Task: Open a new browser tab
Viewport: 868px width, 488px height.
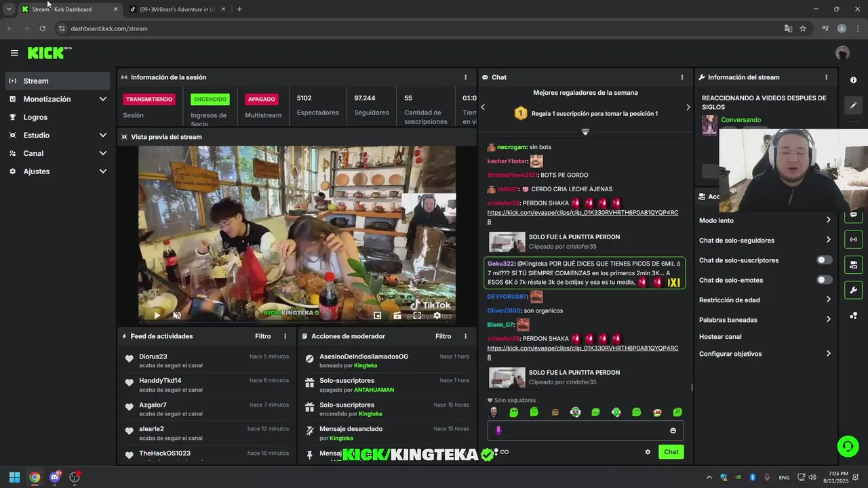Action: (x=239, y=9)
